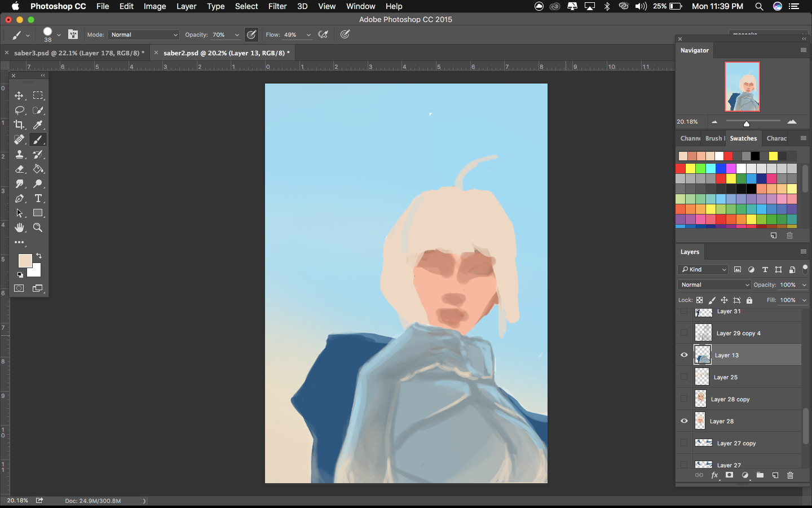Open the layer Kind filter dropdown
812x508 pixels.
(703, 270)
